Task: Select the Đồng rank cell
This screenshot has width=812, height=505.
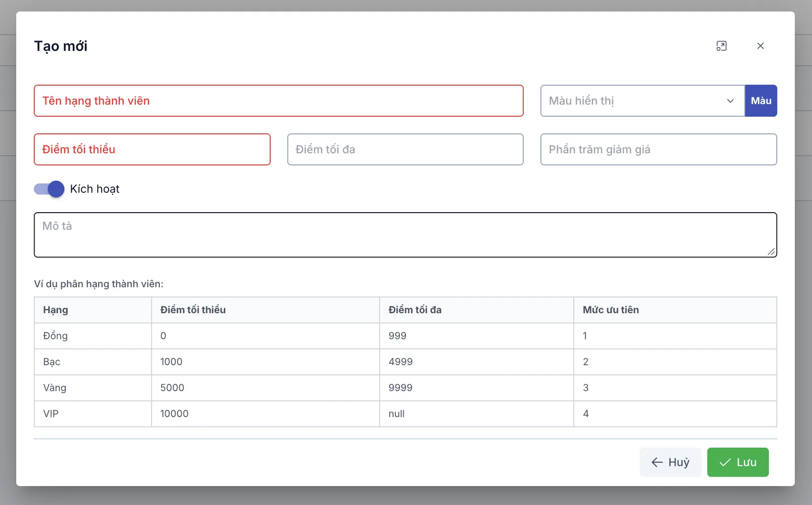Action: pyautogui.click(x=93, y=336)
